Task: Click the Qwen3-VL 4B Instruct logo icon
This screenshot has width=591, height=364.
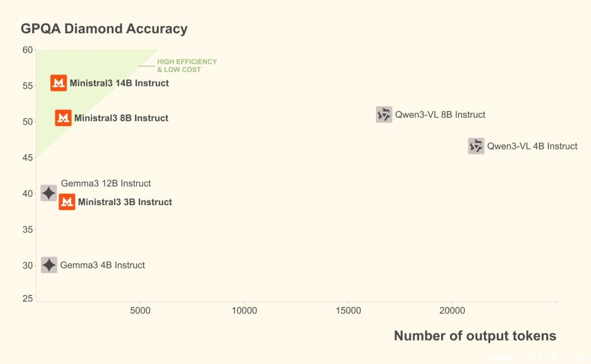Action: (x=476, y=146)
